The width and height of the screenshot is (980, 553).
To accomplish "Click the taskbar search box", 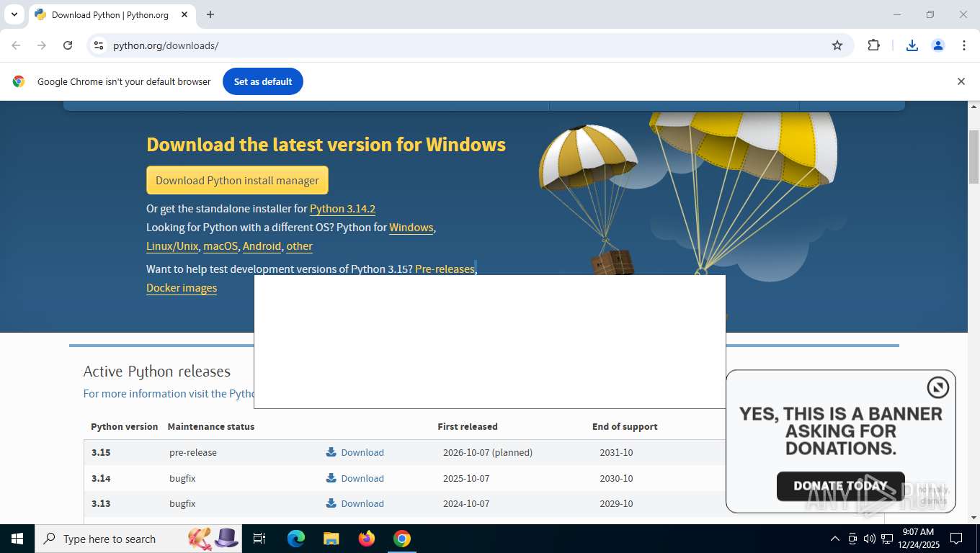I will click(138, 539).
